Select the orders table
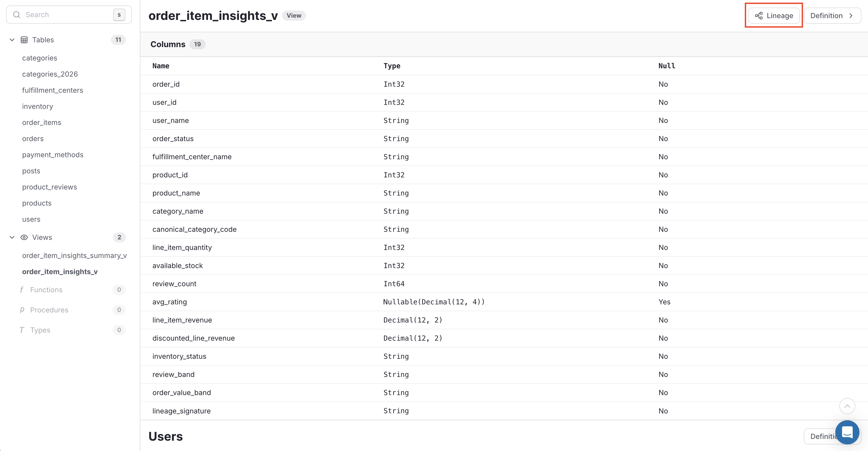The image size is (868, 451). (x=33, y=138)
